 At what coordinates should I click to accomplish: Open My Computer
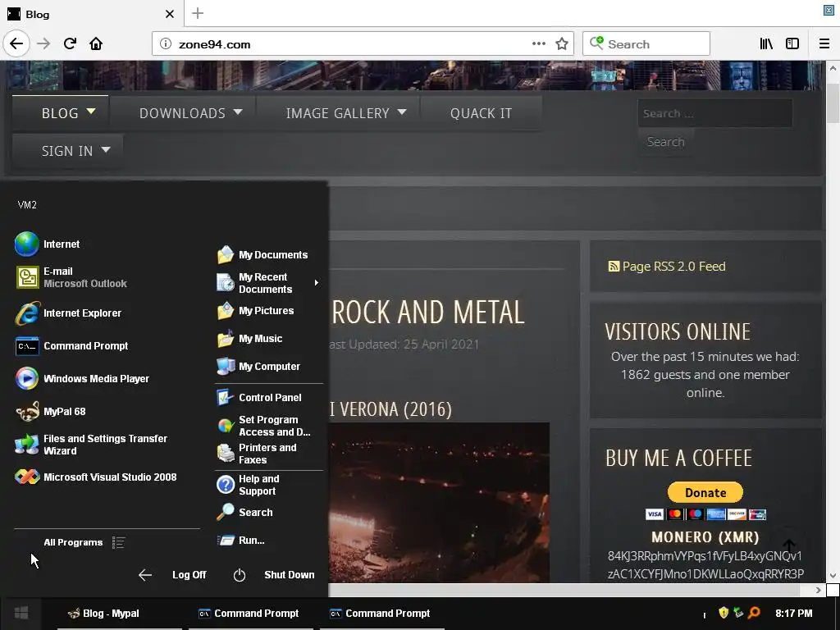[x=258, y=367]
